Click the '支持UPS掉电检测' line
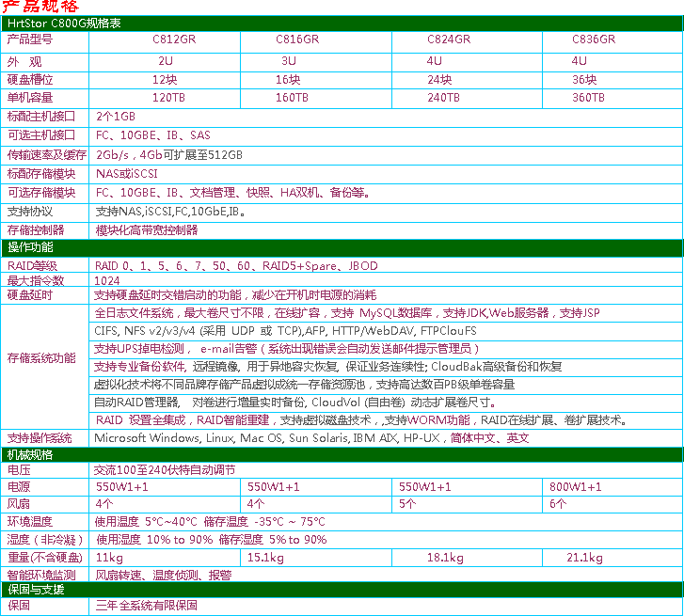This screenshot has height=616, width=684. click(287, 349)
